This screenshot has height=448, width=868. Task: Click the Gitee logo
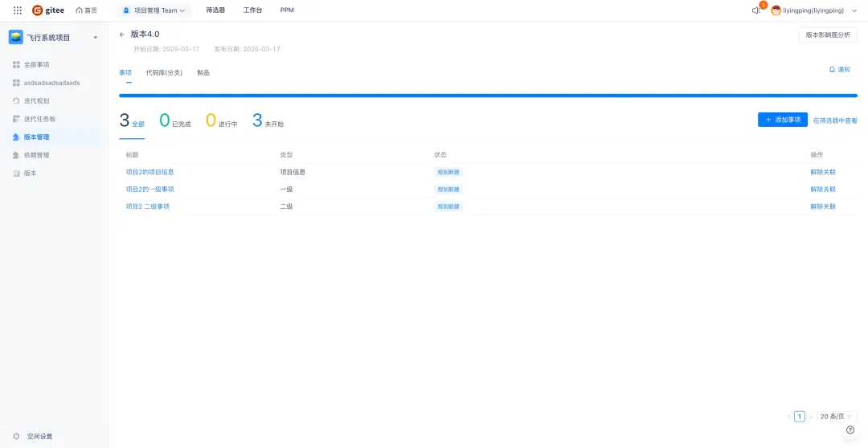click(x=48, y=10)
